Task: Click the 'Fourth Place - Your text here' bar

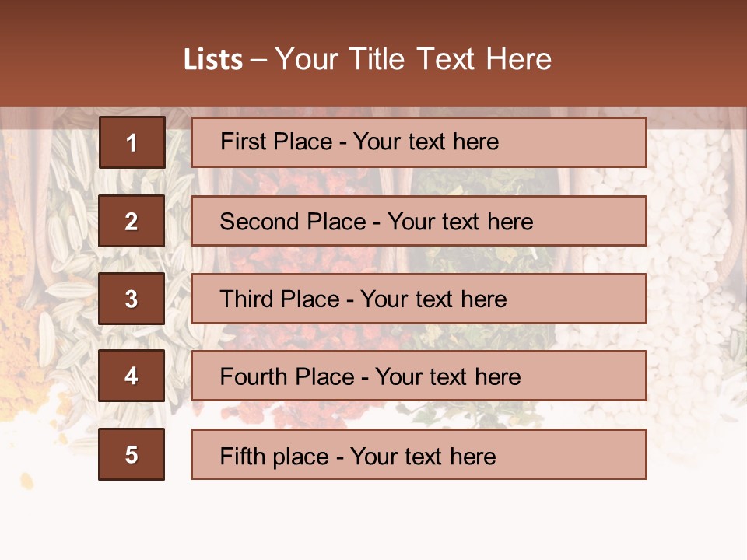Action: 419,376
